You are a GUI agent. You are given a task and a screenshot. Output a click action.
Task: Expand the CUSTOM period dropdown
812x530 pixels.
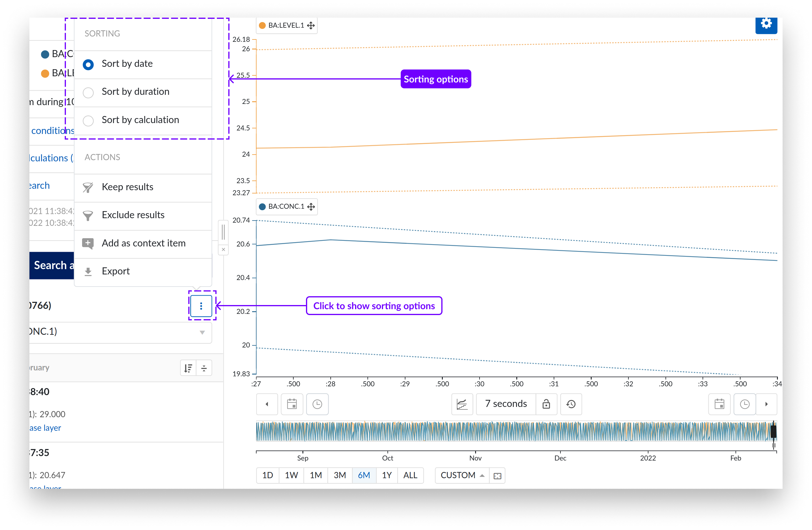(x=462, y=475)
